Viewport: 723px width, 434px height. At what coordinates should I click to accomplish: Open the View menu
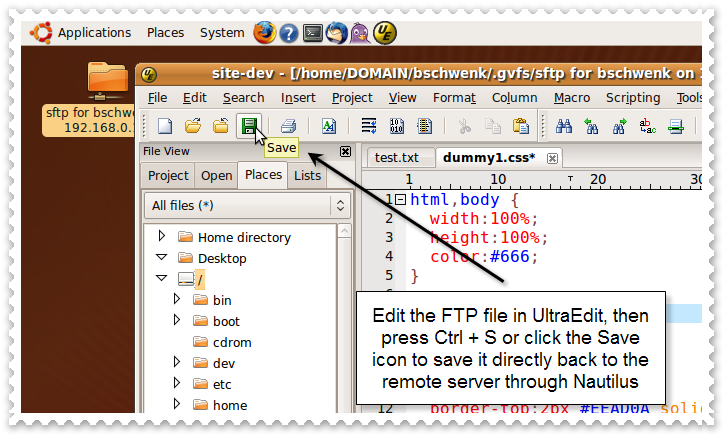pos(402,98)
